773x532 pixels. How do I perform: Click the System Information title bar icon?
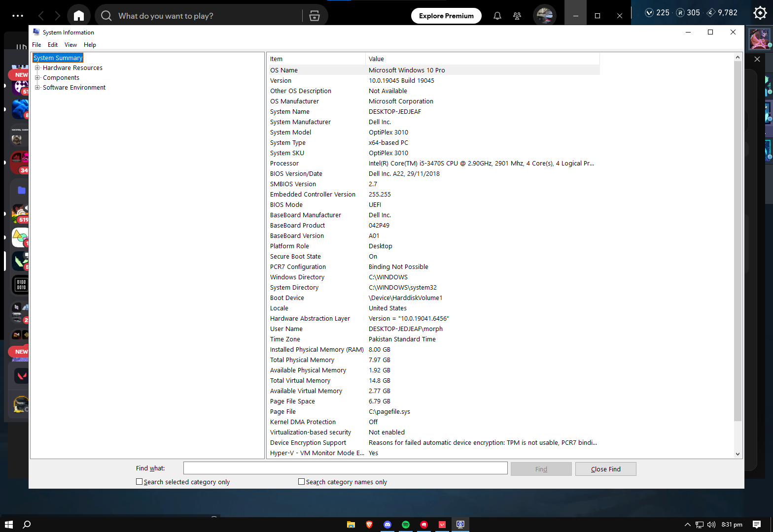point(36,32)
